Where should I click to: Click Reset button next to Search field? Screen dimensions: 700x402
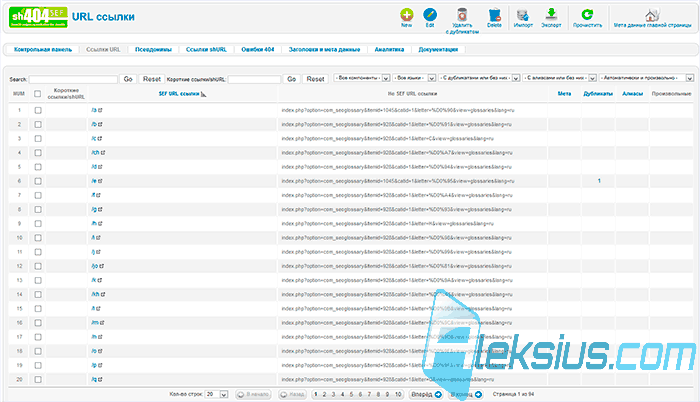point(151,79)
